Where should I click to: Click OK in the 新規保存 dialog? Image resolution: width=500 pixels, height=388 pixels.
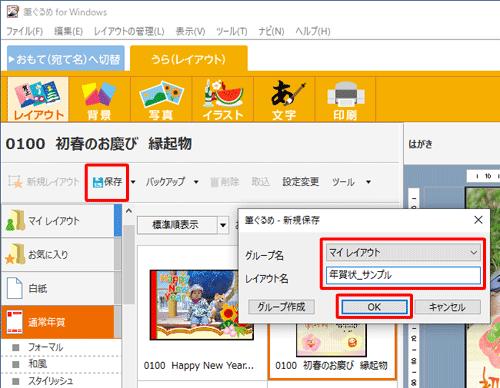[374, 307]
